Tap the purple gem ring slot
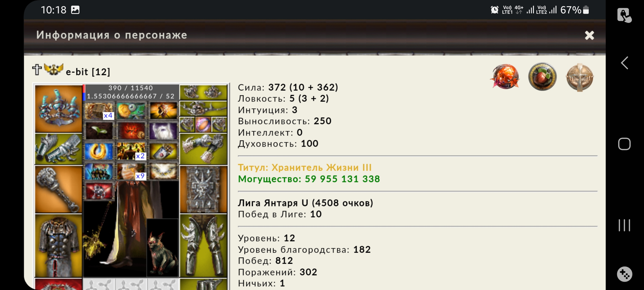The height and width of the screenshot is (290, 644). click(x=203, y=125)
